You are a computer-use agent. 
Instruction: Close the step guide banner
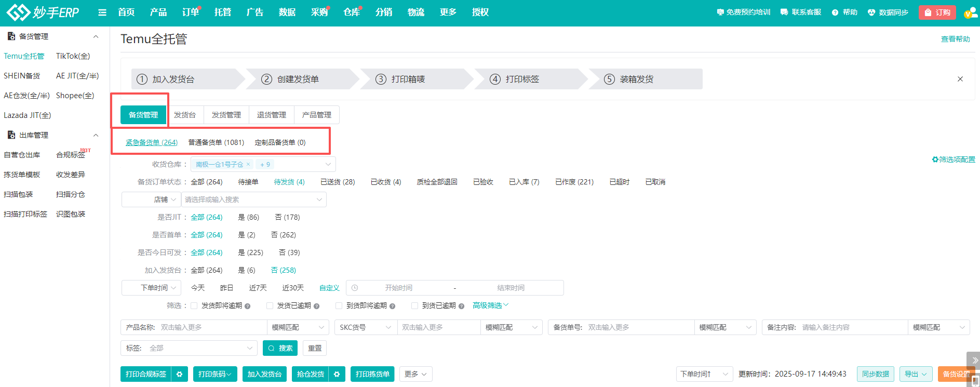tap(960, 79)
